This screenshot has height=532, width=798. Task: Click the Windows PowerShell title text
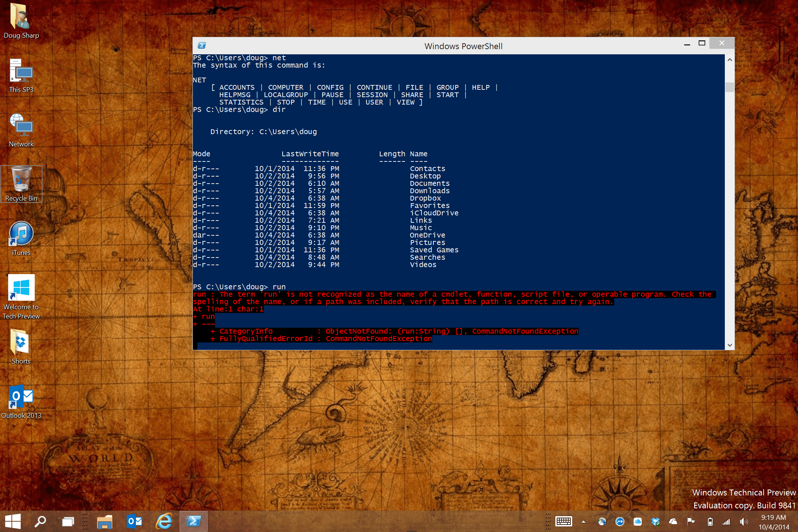[x=463, y=46]
